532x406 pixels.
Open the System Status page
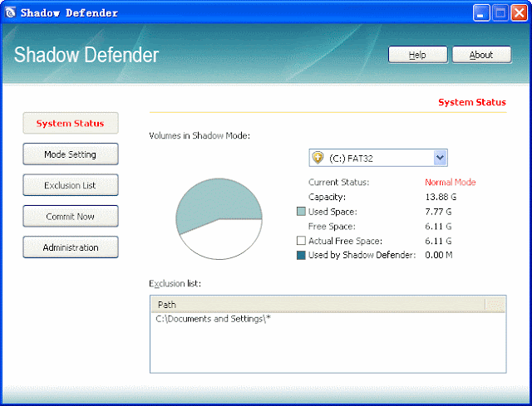click(71, 123)
